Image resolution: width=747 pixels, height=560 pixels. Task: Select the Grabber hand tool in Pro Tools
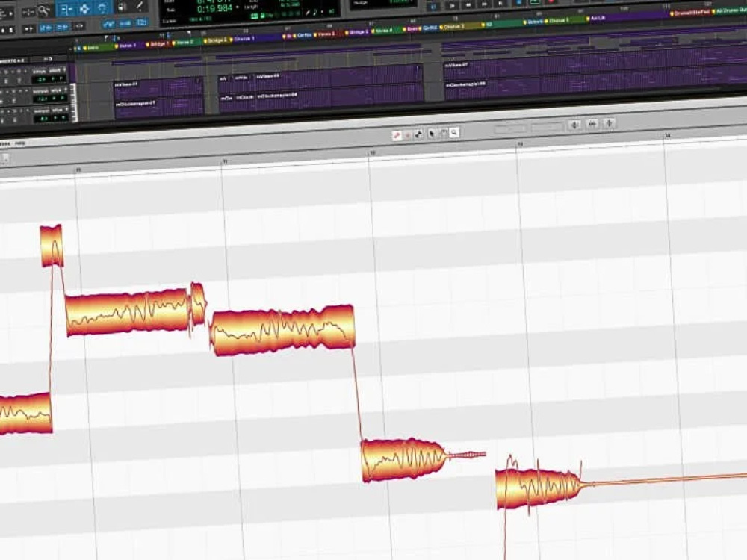pos(102,8)
